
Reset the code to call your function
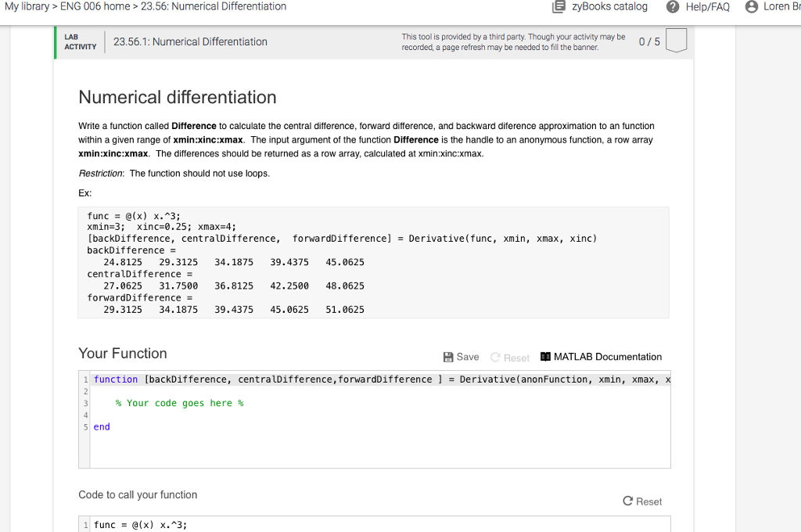[642, 501]
